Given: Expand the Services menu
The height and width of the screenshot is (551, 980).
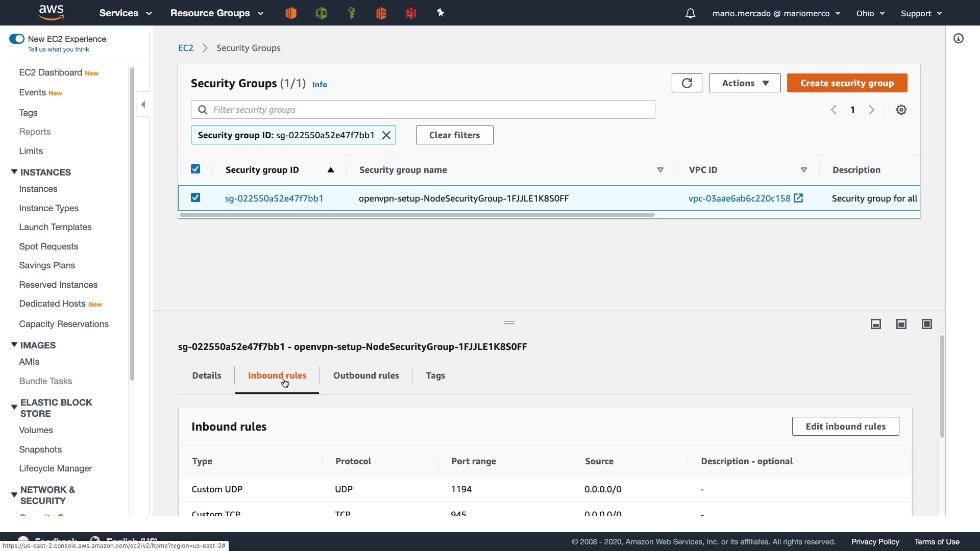Looking at the screenshot, I should coord(126,13).
